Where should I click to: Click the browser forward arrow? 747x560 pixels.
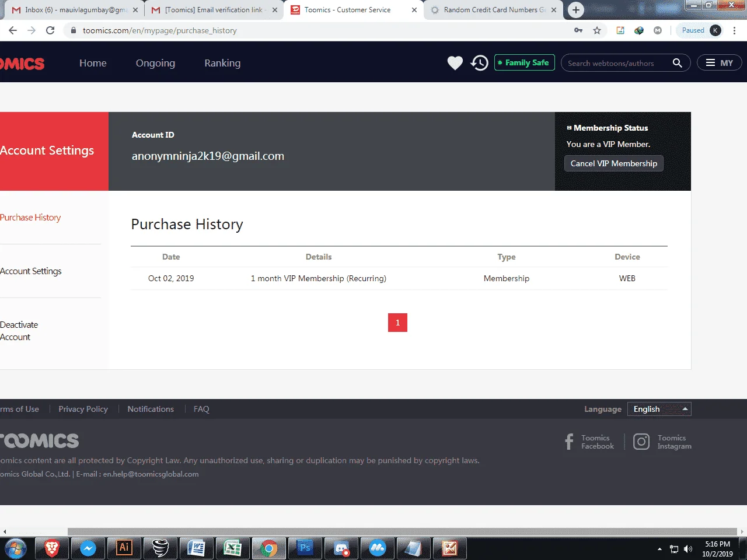tap(32, 30)
